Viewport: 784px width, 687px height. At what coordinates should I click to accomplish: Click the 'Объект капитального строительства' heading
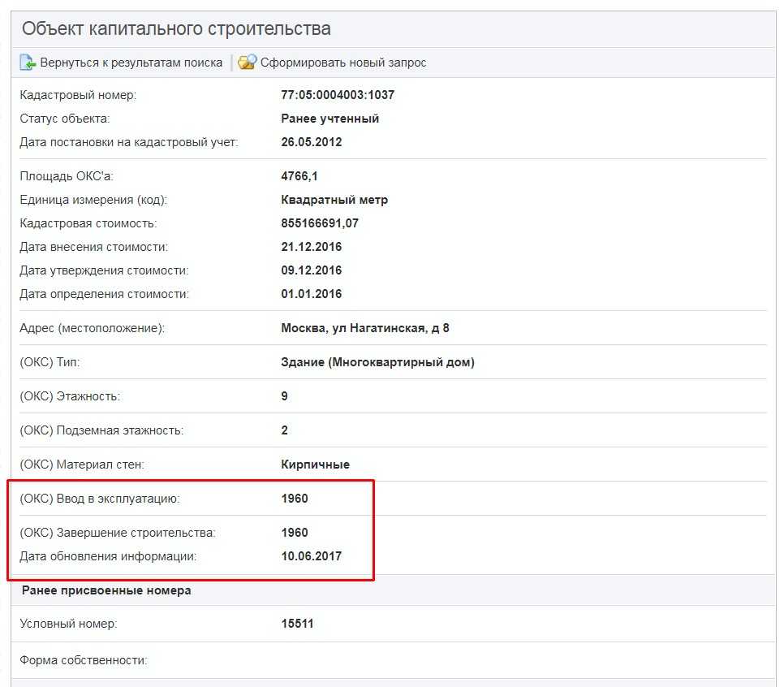click(x=176, y=29)
